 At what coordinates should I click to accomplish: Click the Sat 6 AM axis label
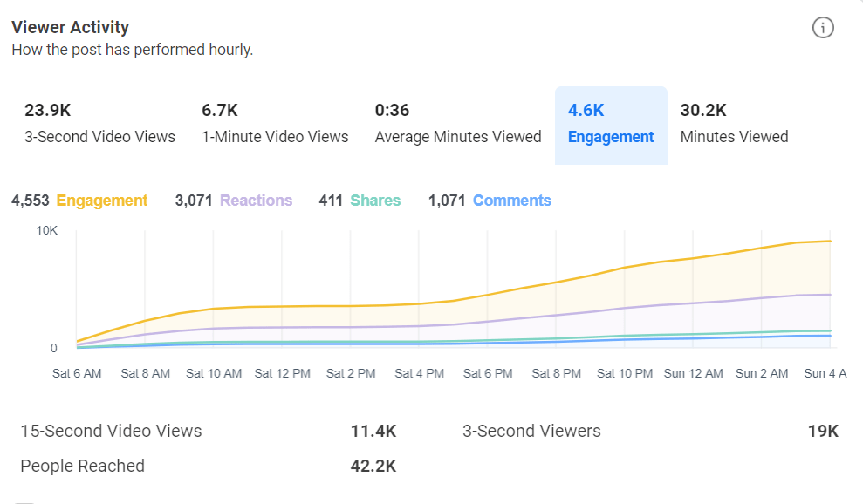(77, 373)
